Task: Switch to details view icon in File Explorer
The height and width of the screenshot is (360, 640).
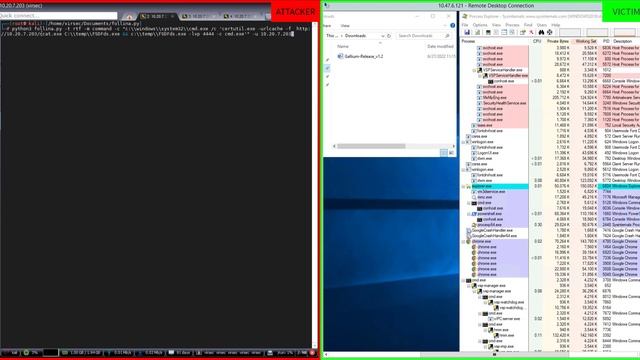Action: (x=444, y=153)
